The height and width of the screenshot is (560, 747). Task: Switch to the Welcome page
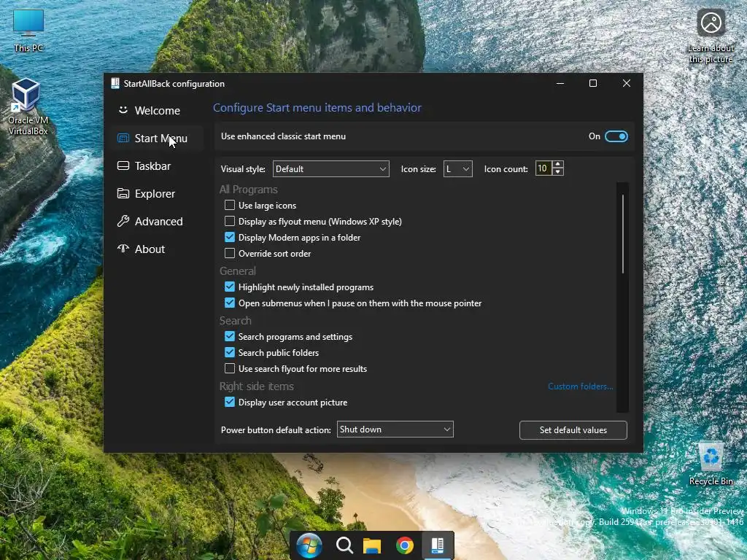tap(158, 111)
